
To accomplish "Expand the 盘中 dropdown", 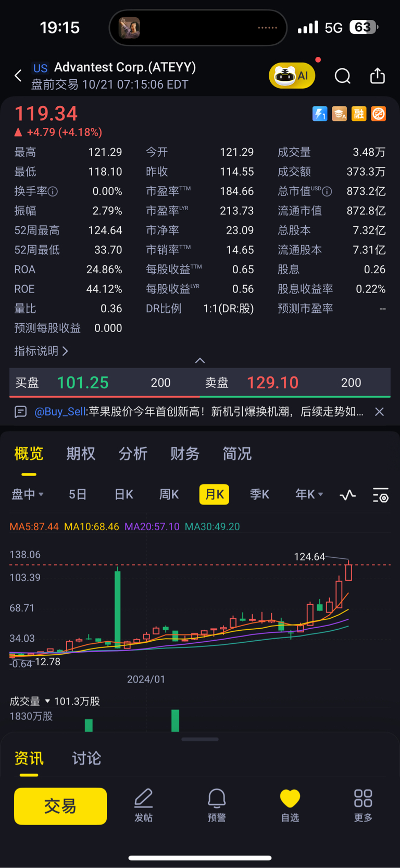I will (28, 494).
